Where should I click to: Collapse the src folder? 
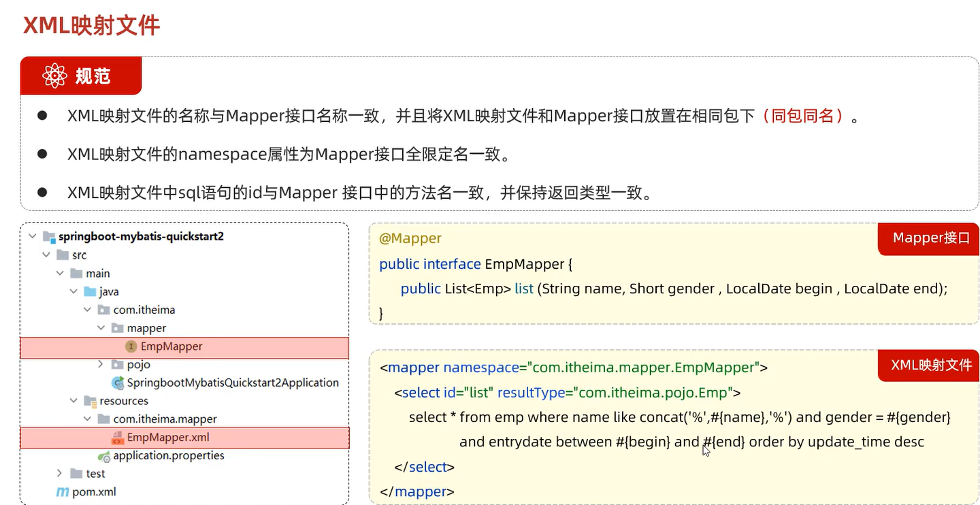click(x=46, y=255)
